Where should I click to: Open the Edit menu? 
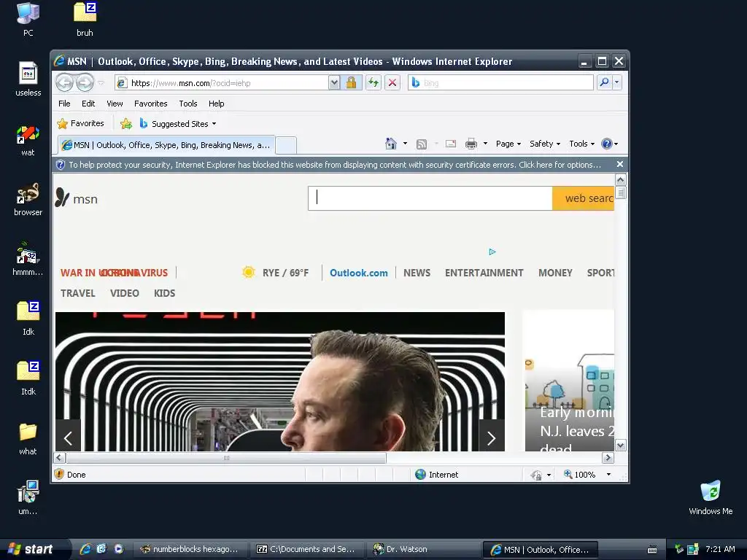[x=88, y=104]
